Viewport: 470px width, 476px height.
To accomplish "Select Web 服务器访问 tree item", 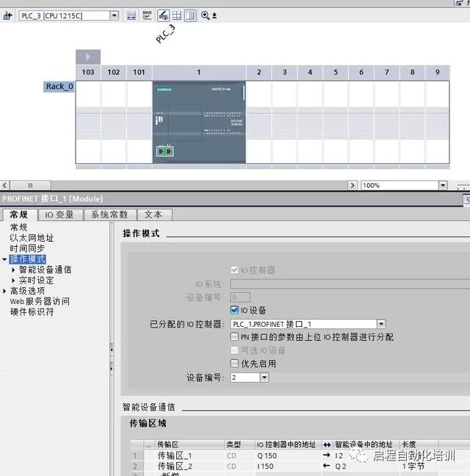I will [40, 301].
